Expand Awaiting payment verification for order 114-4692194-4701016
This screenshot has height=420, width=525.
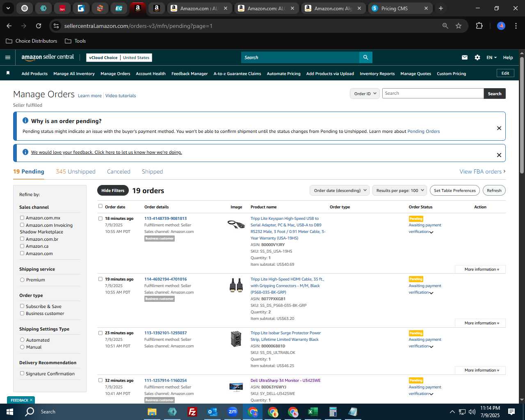tap(431, 293)
